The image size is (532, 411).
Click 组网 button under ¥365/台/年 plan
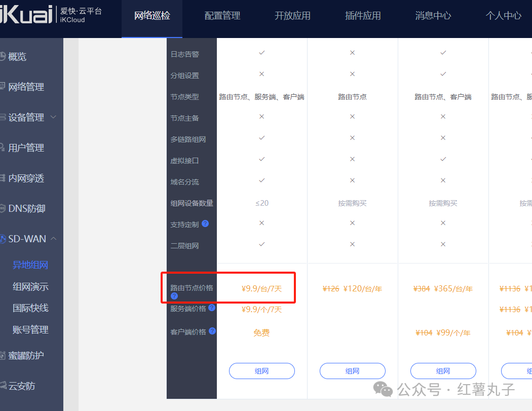pyautogui.click(x=443, y=371)
